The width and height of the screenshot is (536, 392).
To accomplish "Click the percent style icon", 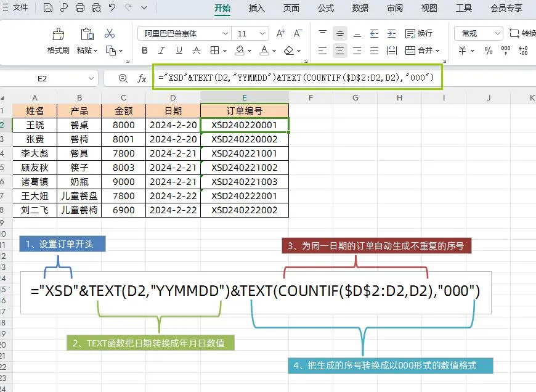I will 488,51.
